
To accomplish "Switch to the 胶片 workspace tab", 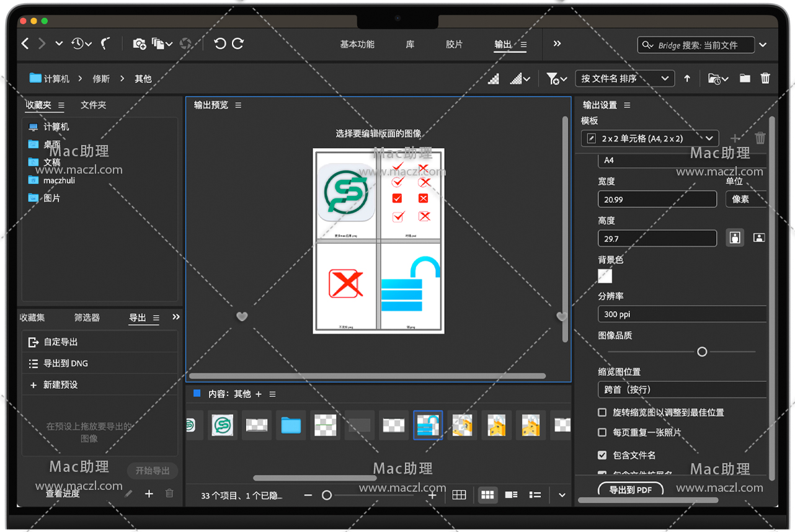I will [454, 45].
